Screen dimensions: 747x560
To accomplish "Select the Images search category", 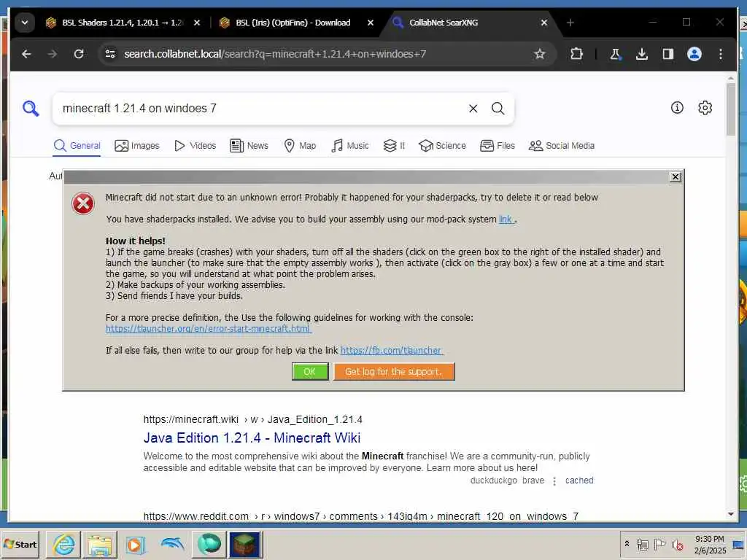I will tap(137, 146).
